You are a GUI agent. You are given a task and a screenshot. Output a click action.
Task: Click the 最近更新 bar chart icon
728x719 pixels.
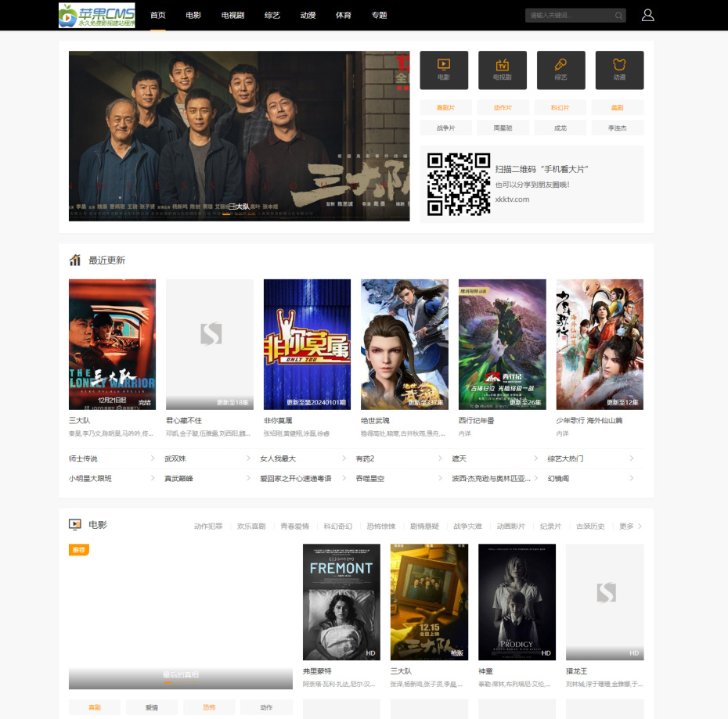[75, 261]
